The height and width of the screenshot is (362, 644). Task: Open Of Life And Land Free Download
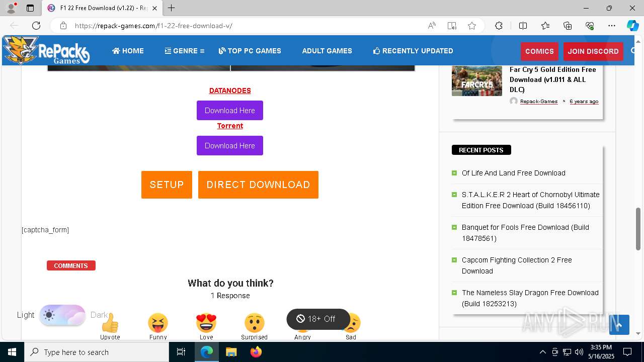tap(514, 173)
